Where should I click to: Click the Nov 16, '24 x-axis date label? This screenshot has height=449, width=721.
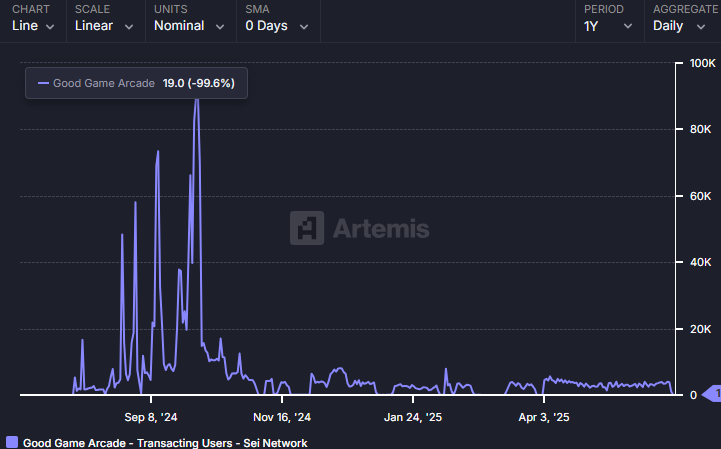282,417
